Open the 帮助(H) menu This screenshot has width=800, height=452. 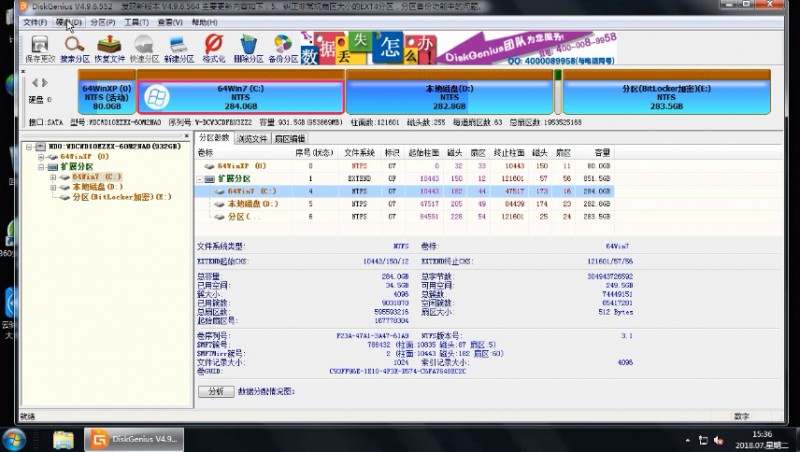(204, 22)
